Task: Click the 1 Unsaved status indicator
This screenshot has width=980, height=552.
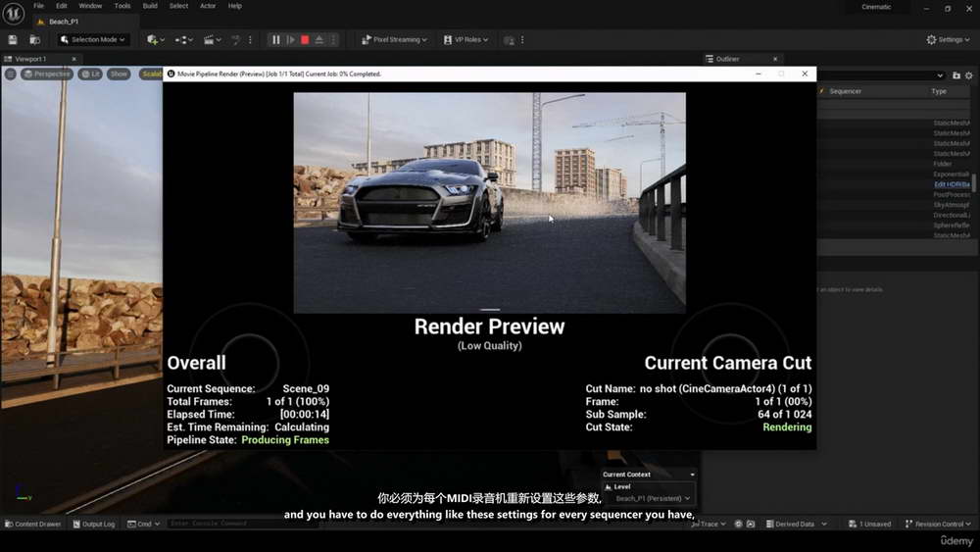Action: coord(869,524)
